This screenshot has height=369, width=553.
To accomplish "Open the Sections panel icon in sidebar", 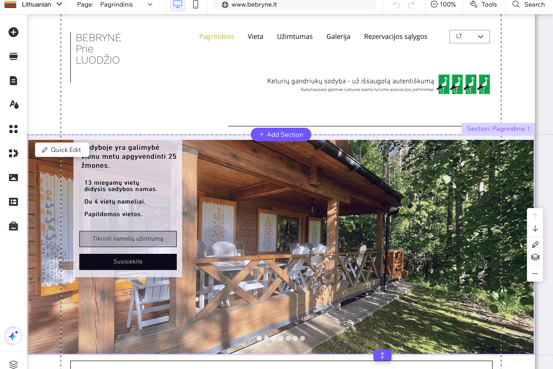I will tap(13, 56).
